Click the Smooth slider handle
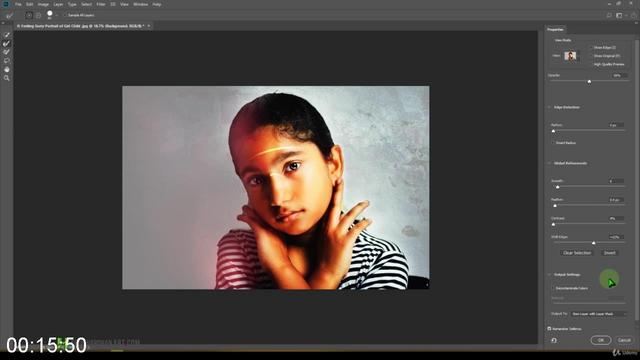Viewport: 640px width, 360px height. [x=558, y=187]
